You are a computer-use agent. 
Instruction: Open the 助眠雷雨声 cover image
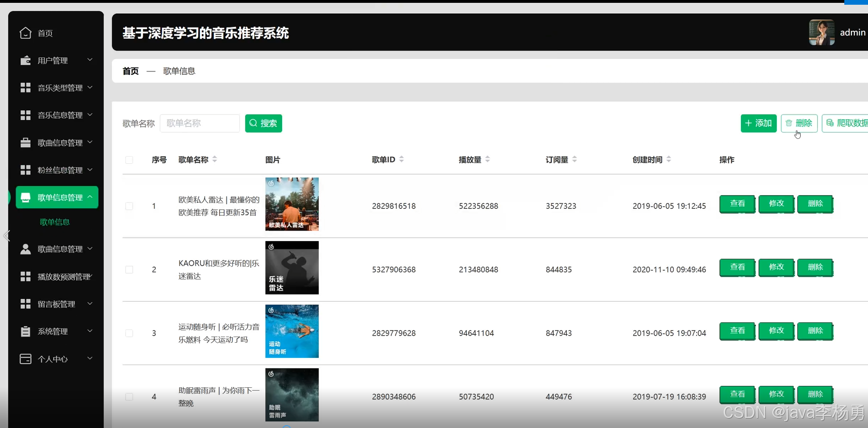pos(292,395)
